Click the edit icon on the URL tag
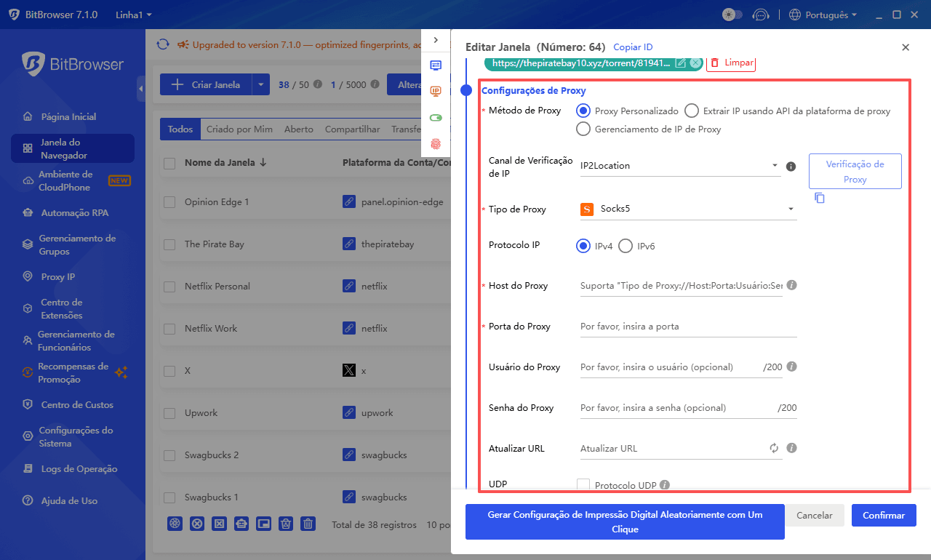Screen dimensions: 931x560 pos(681,63)
